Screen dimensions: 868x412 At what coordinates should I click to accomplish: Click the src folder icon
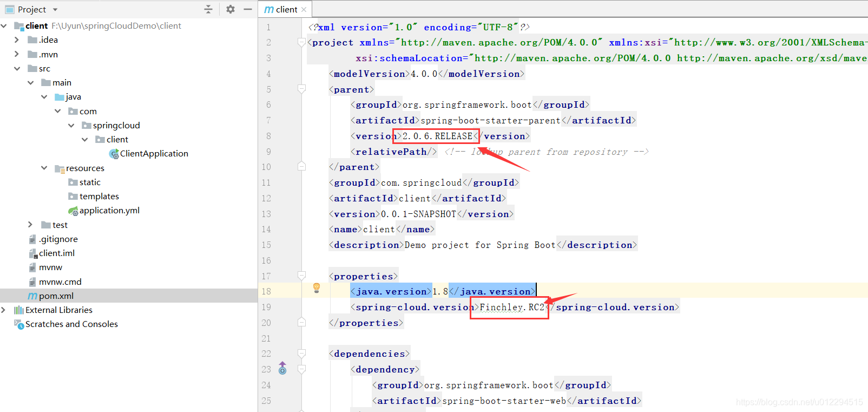click(32, 68)
